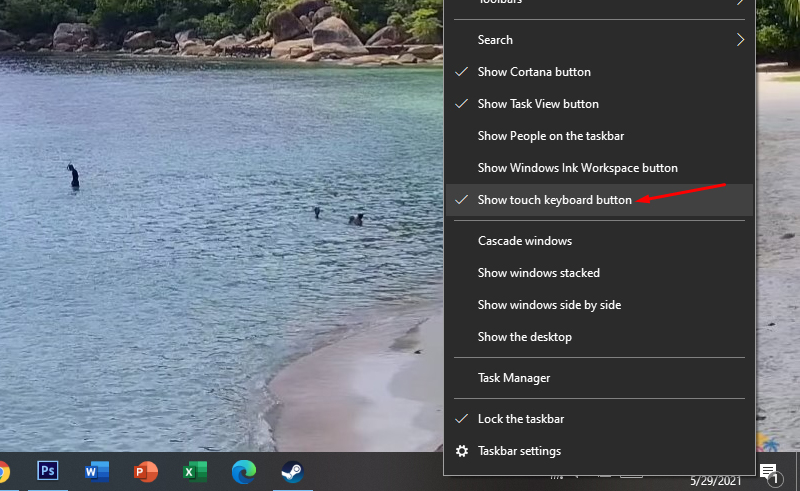This screenshot has width=800, height=491.
Task: Open Photoshop from the taskbar
Action: click(x=47, y=471)
